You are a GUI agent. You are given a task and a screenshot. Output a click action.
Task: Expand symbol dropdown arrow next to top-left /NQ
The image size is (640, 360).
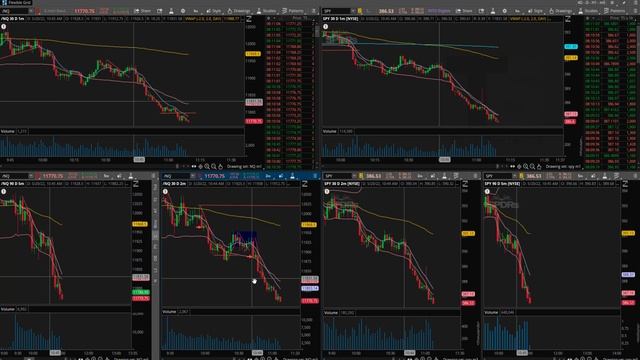[31, 11]
